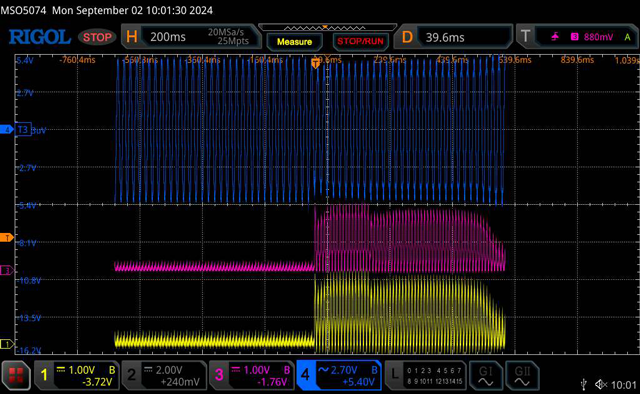Click the orange trigger position marker T
The height and width of the screenshot is (394, 640).
[315, 64]
